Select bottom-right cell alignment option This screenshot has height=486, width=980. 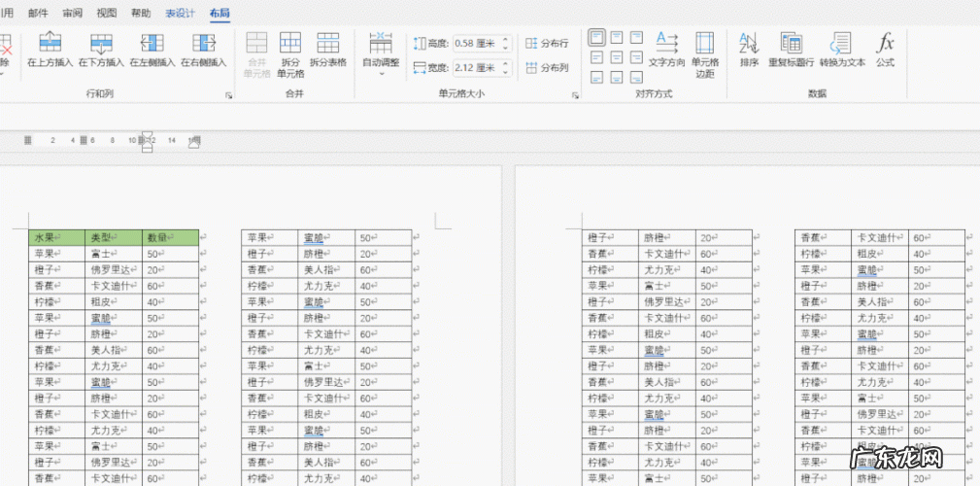pos(637,77)
